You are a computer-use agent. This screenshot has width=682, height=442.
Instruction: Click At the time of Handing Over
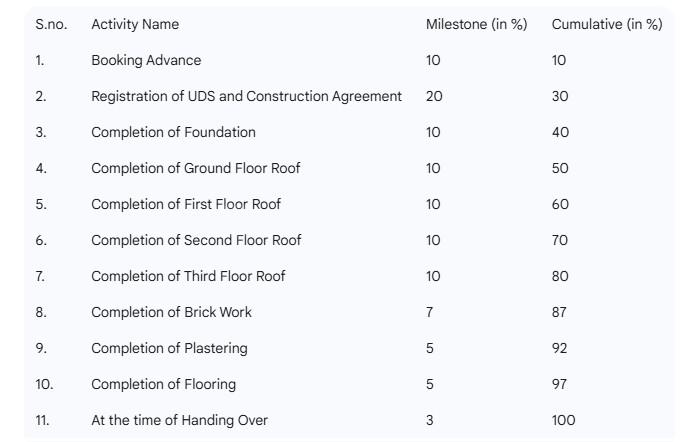[179, 420]
